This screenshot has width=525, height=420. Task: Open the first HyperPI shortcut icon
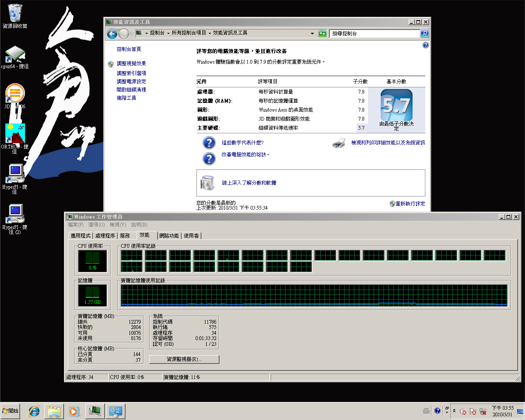[15, 179]
